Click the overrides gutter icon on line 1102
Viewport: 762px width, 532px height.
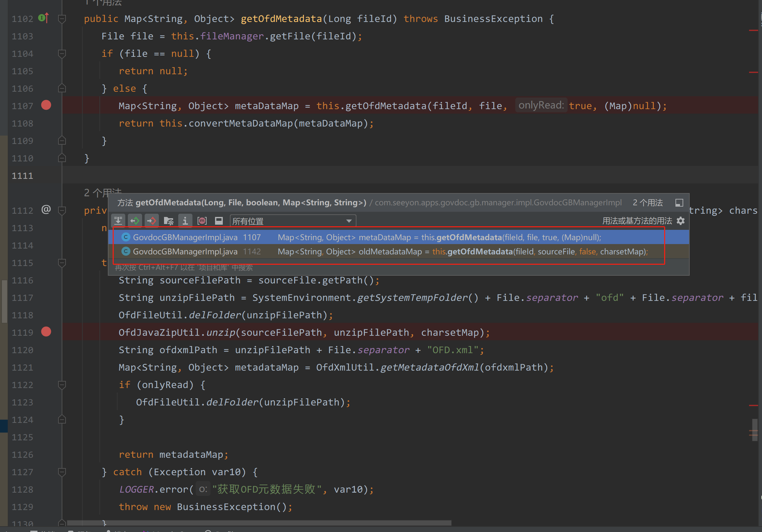click(44, 18)
